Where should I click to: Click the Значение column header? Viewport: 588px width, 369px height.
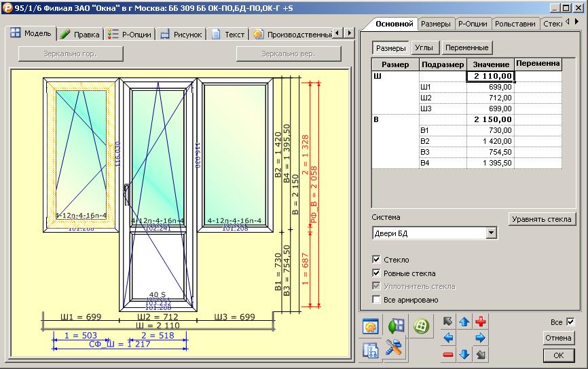490,64
